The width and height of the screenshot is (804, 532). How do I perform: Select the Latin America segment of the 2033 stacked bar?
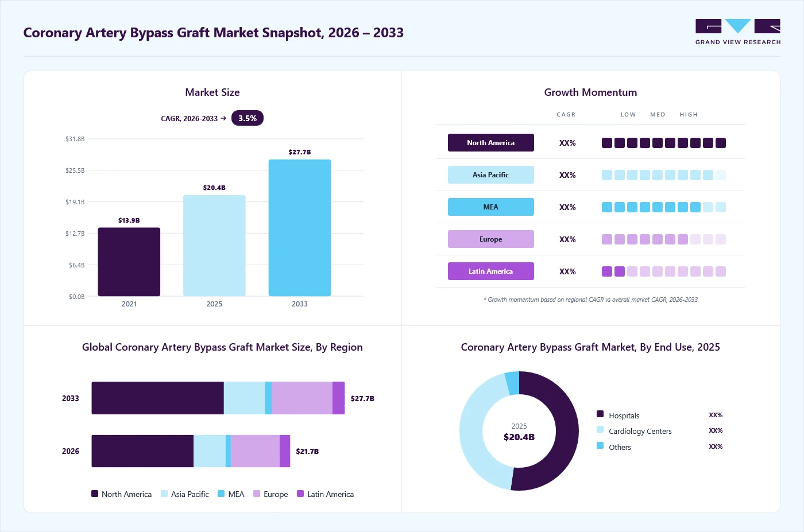[x=339, y=398]
